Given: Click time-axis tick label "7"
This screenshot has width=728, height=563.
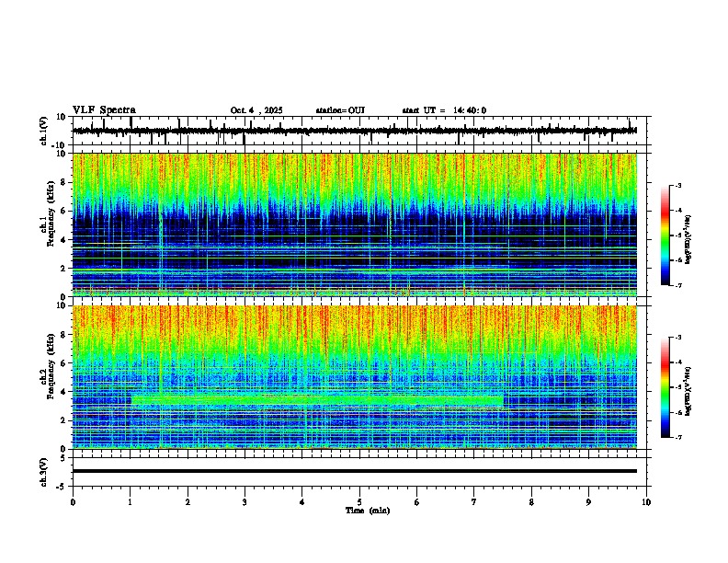Looking at the screenshot, I should tap(474, 502).
